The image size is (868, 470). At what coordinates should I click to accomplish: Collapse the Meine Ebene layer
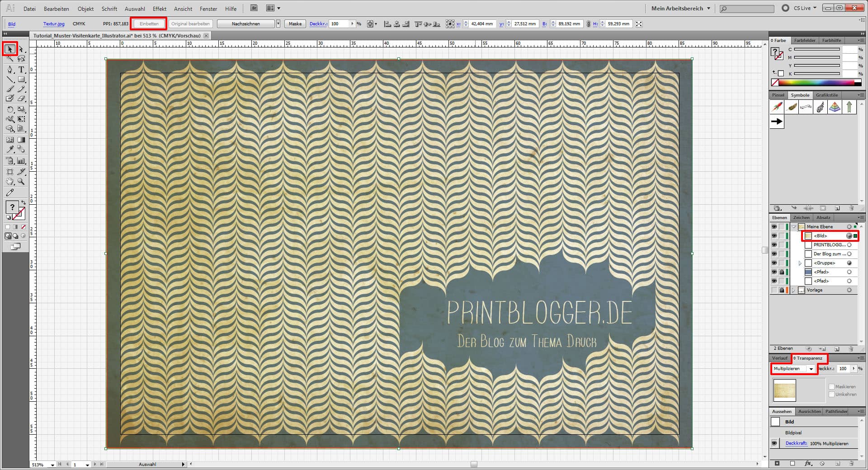coord(794,226)
